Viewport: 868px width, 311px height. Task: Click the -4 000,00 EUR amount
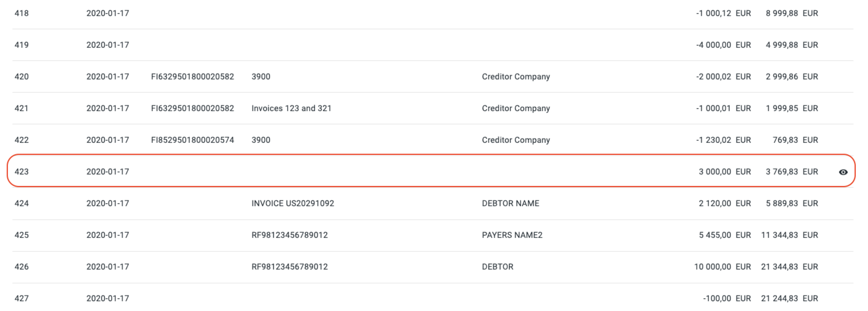(x=723, y=45)
